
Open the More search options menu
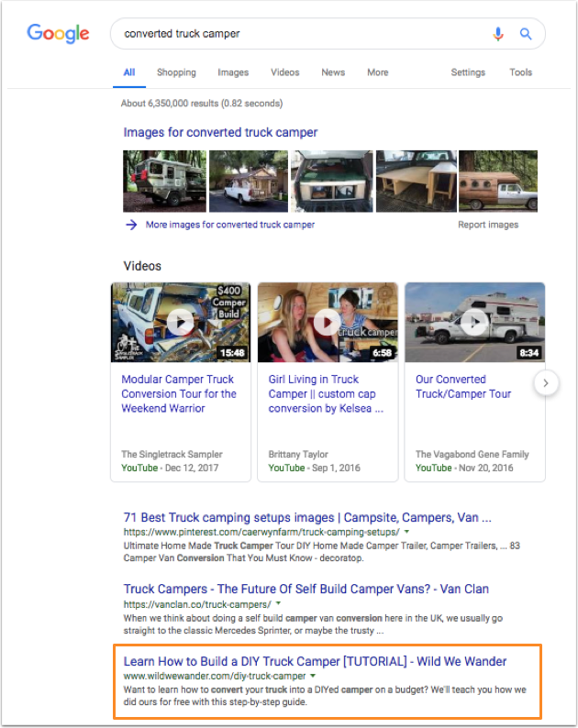click(378, 72)
